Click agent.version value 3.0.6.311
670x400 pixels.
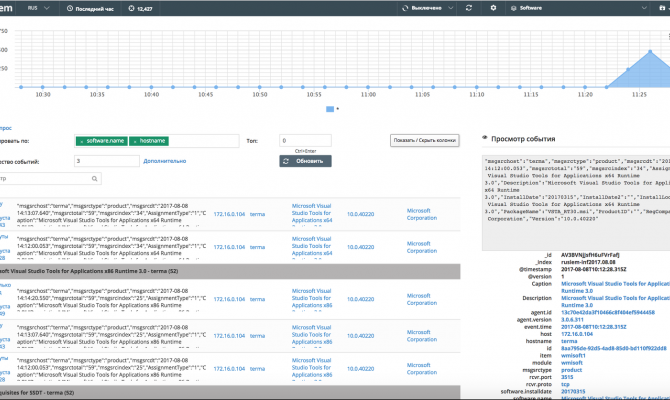pyautogui.click(x=572, y=320)
